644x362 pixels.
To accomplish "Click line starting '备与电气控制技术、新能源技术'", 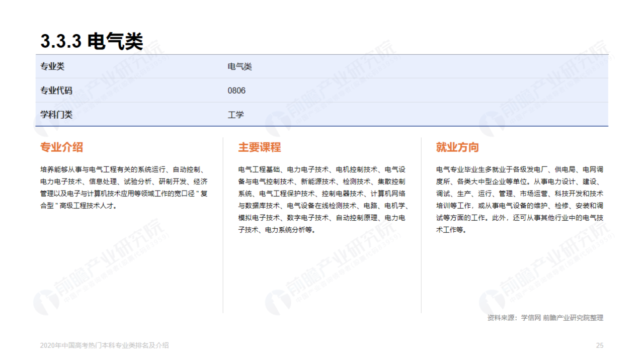I will click(x=322, y=182).
